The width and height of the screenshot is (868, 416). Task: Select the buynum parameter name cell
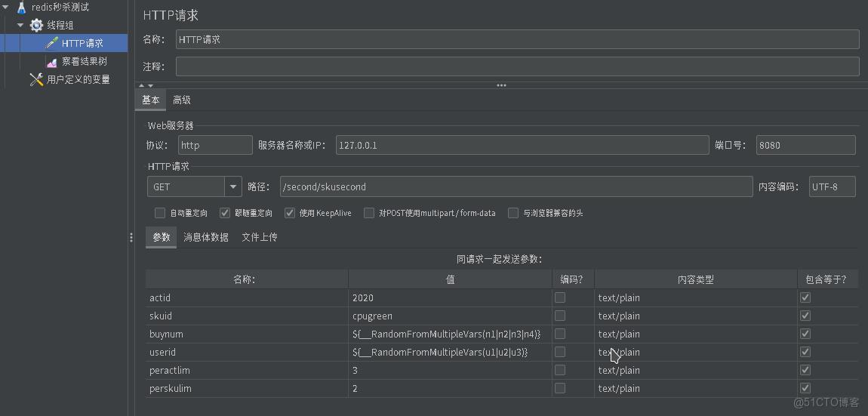(247, 334)
